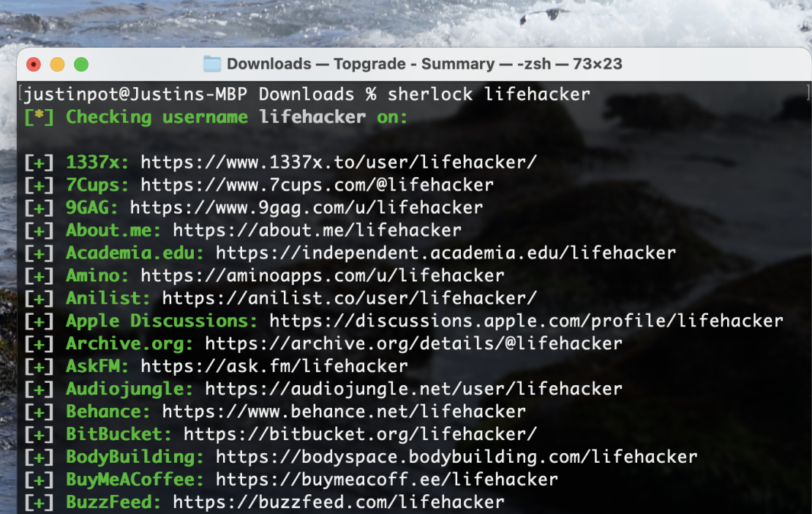Click the terminal window title text
Viewport: 812px width, 514px height.
424,64
